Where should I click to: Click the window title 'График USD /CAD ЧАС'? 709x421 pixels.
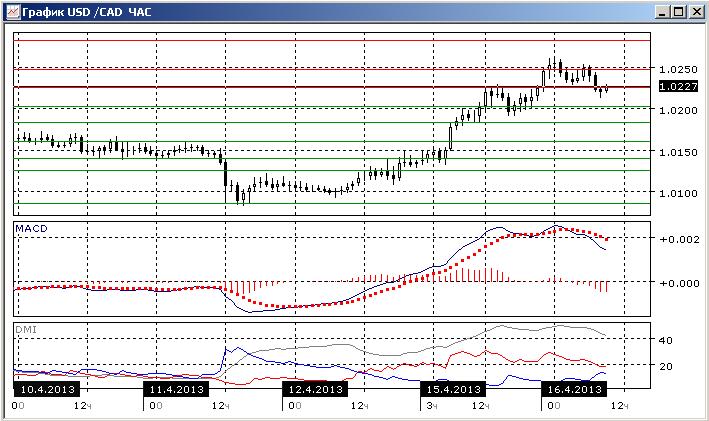86,12
